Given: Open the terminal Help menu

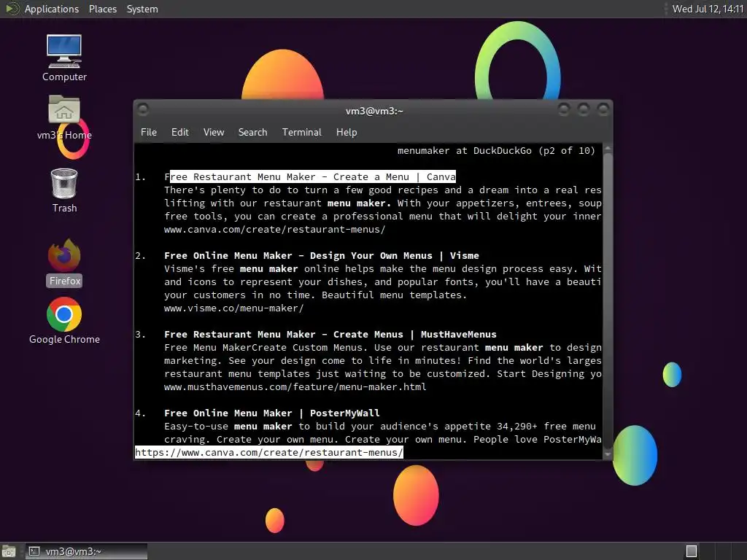Looking at the screenshot, I should point(347,133).
